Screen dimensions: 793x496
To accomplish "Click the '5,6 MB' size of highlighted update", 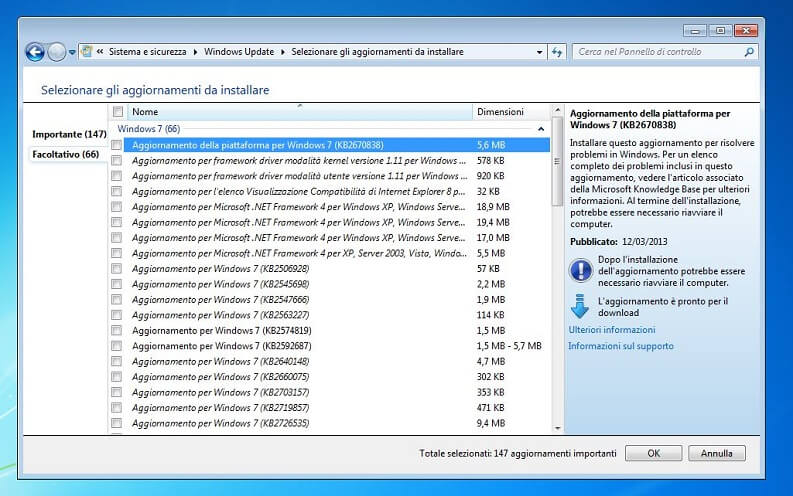I will 491,145.
